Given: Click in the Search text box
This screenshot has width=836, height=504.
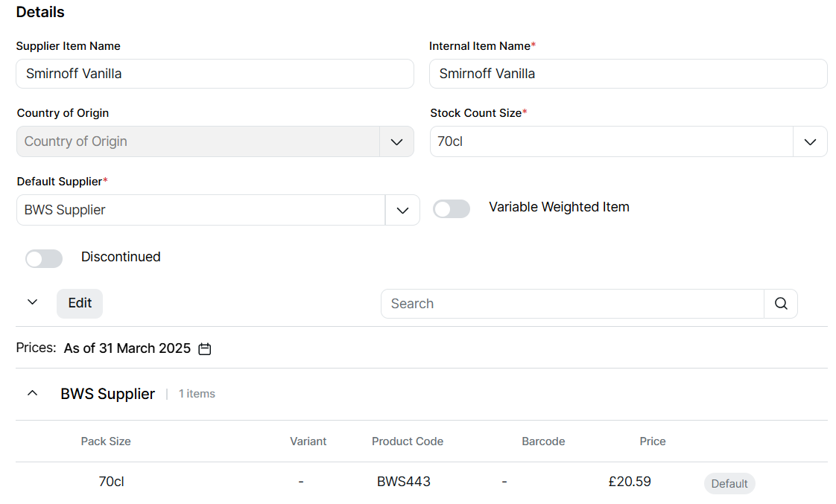Looking at the screenshot, I should (x=572, y=304).
